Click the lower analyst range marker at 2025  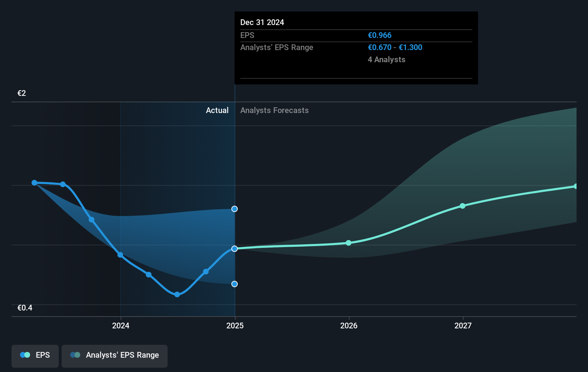235,284
